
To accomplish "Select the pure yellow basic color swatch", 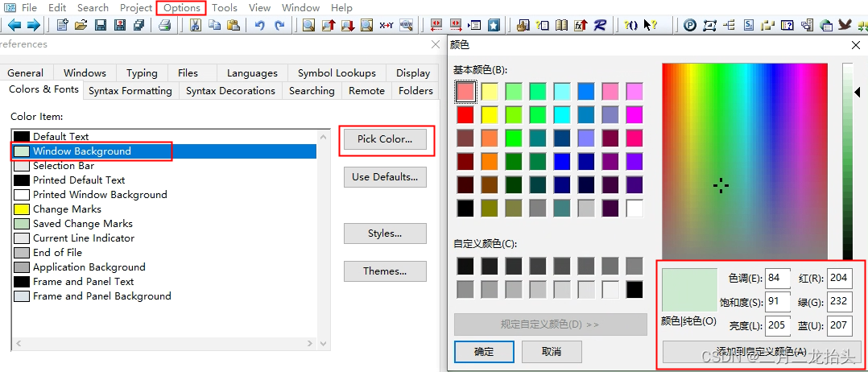I will coord(490,114).
